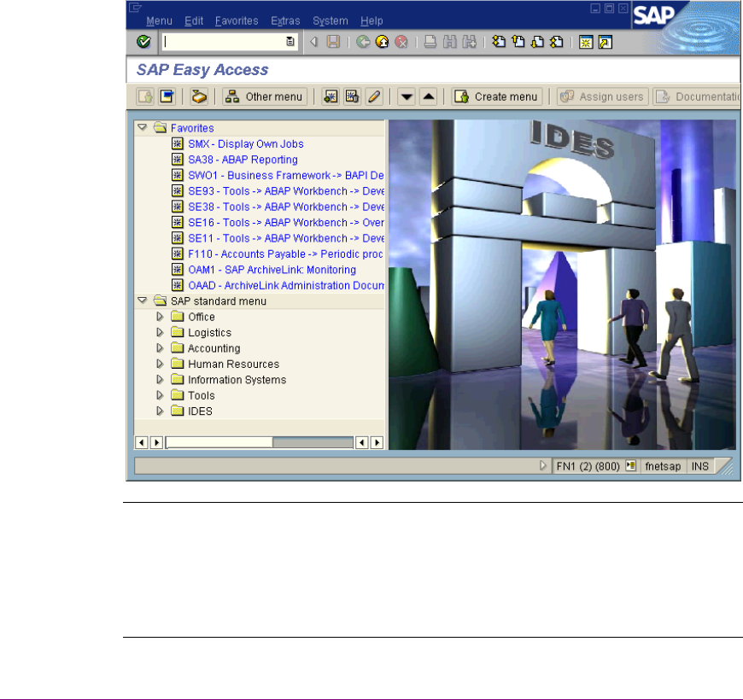Viewport: 743px width, 700px height.
Task: Click the Create menu button
Action: pyautogui.click(x=496, y=96)
